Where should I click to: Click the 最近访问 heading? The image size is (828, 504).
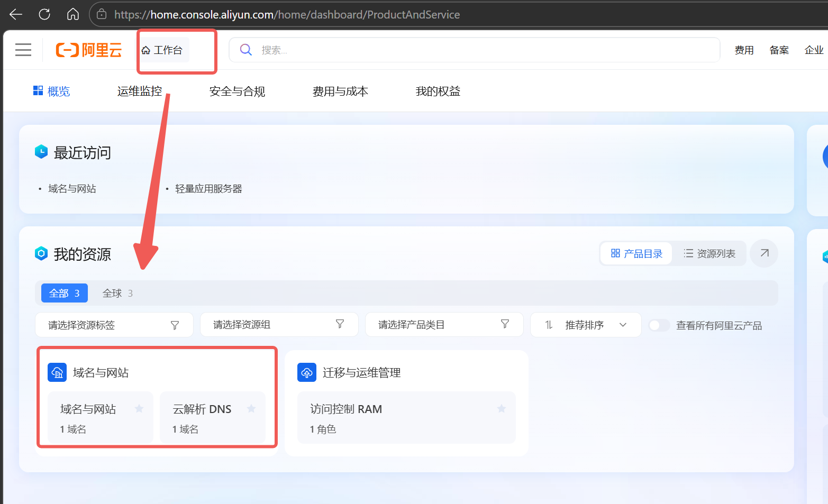(x=83, y=152)
